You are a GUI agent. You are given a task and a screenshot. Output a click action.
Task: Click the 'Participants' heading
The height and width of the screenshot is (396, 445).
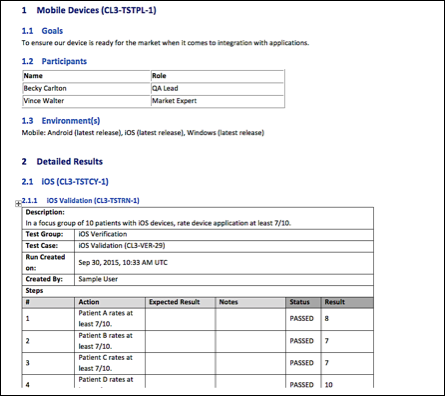coord(64,61)
